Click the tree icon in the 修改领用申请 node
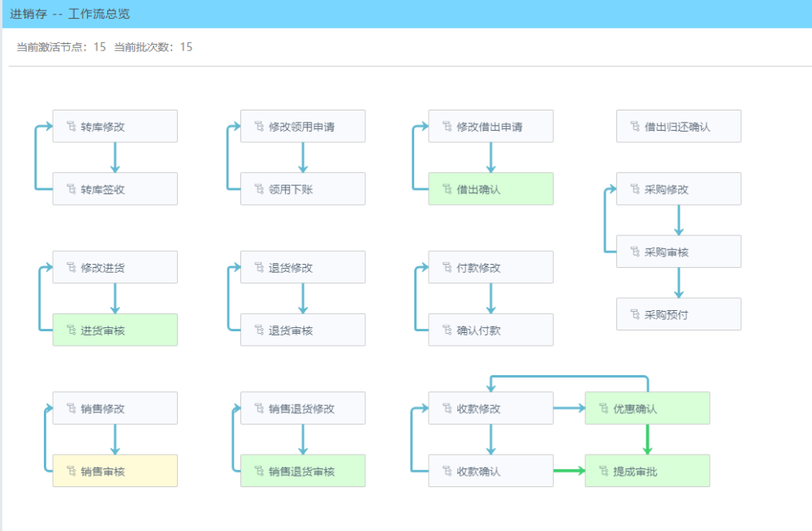This screenshot has height=531, width=812. [x=260, y=126]
